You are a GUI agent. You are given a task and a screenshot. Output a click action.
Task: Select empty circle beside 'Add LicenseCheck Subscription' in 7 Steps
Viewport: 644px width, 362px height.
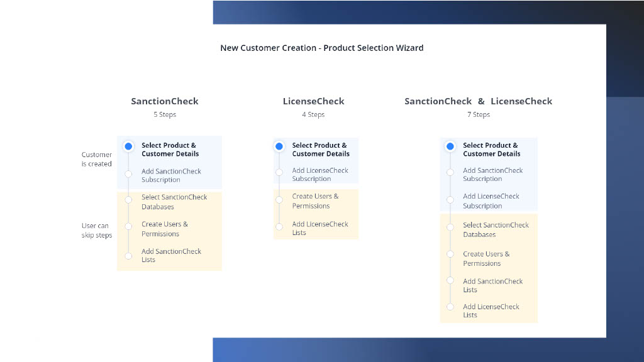450,200
